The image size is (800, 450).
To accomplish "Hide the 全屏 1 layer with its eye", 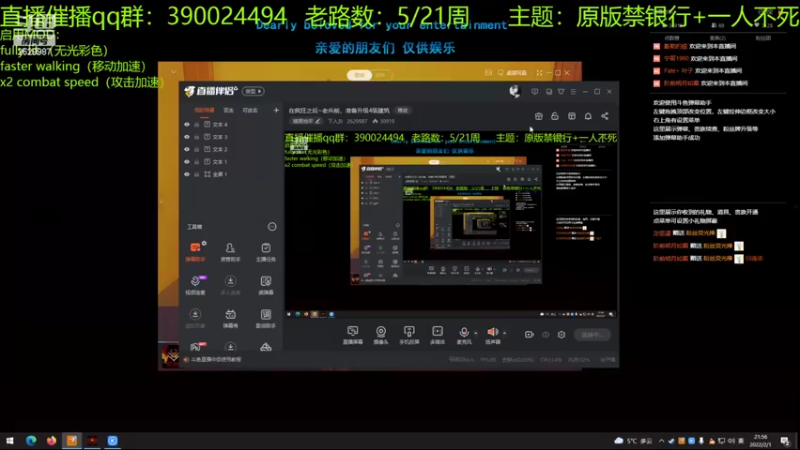I will point(187,174).
